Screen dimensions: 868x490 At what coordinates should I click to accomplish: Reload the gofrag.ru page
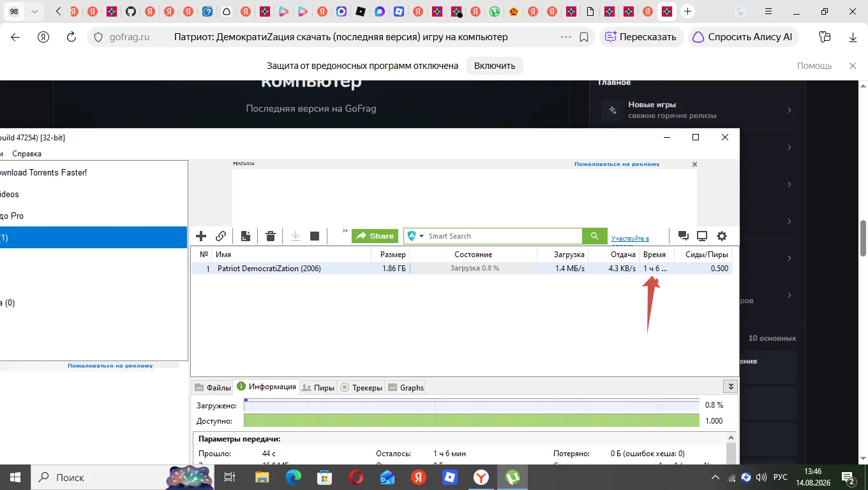[71, 37]
